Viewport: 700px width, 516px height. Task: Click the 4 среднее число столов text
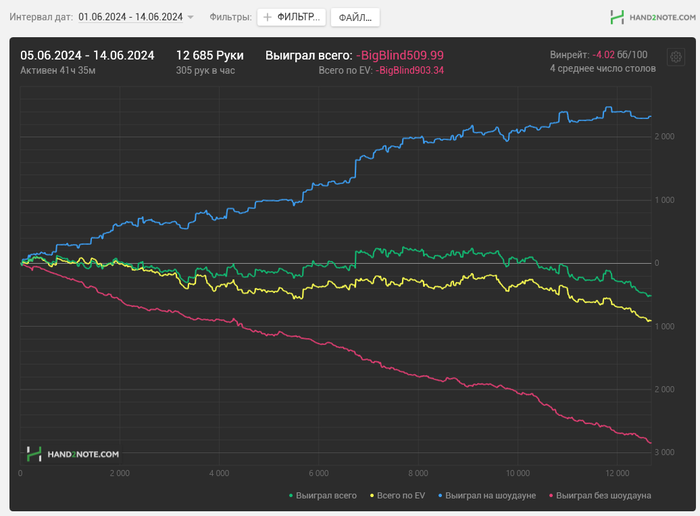pyautogui.click(x=603, y=69)
